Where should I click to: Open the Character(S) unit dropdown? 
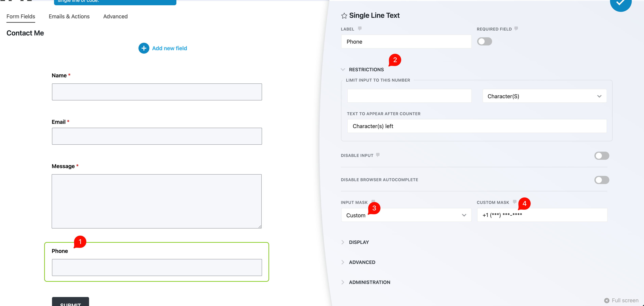tap(544, 96)
